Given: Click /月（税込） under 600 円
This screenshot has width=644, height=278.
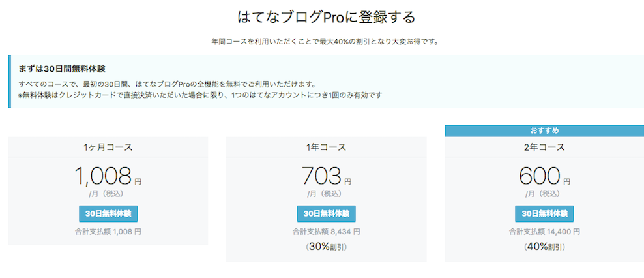Looking at the screenshot, I should coord(542,194).
